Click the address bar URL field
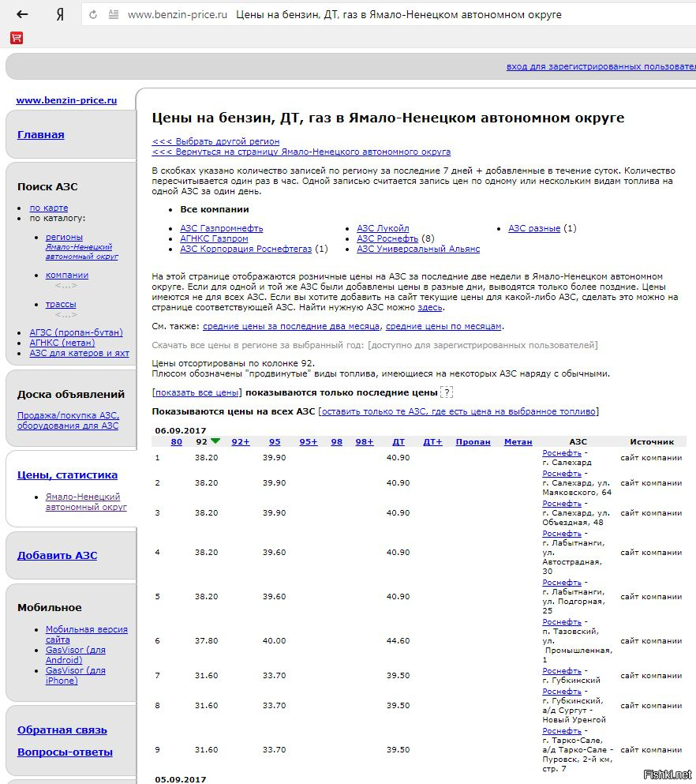696x784 pixels. pyautogui.click(x=389, y=14)
